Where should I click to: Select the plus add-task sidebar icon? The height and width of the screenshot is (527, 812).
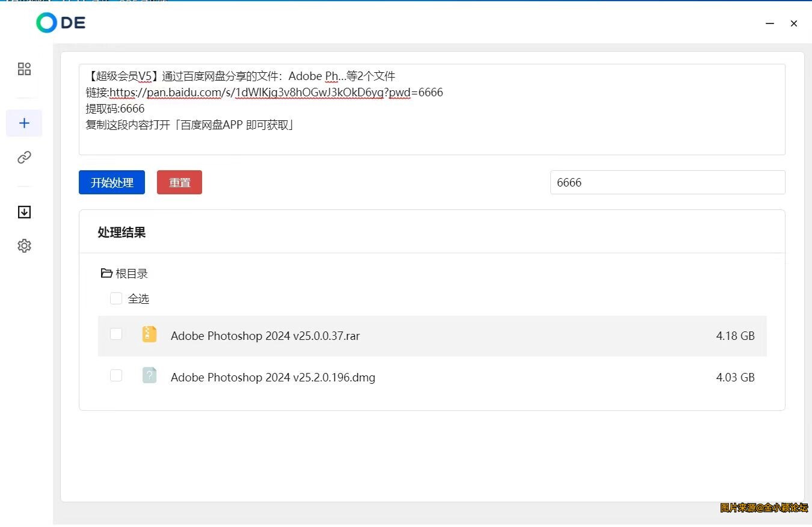click(24, 123)
